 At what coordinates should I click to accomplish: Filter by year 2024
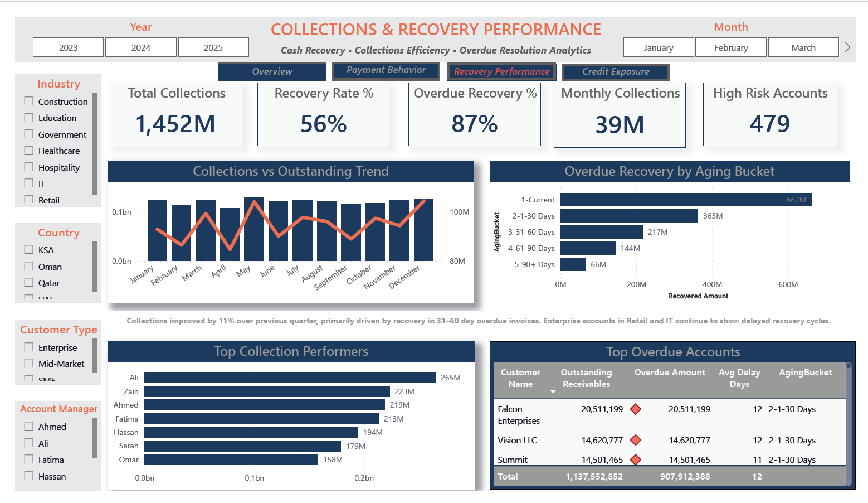(141, 47)
